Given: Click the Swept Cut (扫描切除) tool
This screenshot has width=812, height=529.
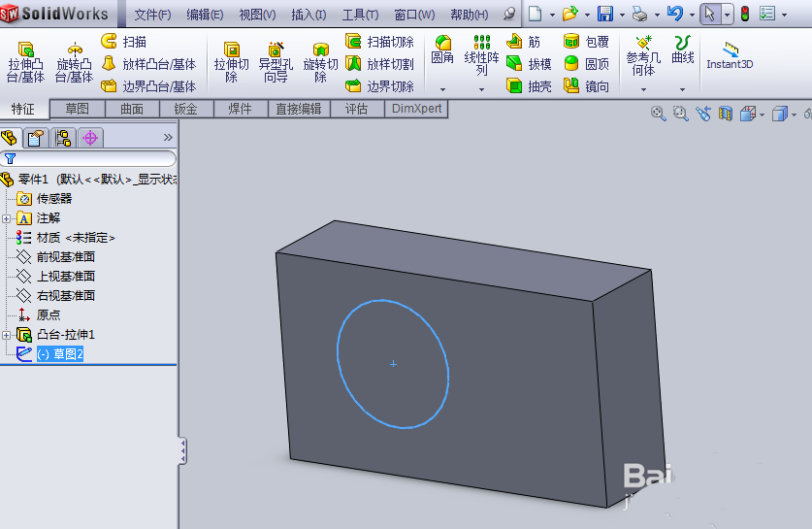Looking at the screenshot, I should 380,42.
